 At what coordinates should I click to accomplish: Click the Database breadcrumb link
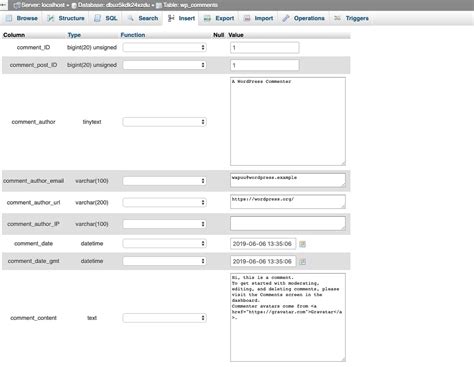pos(114,5)
